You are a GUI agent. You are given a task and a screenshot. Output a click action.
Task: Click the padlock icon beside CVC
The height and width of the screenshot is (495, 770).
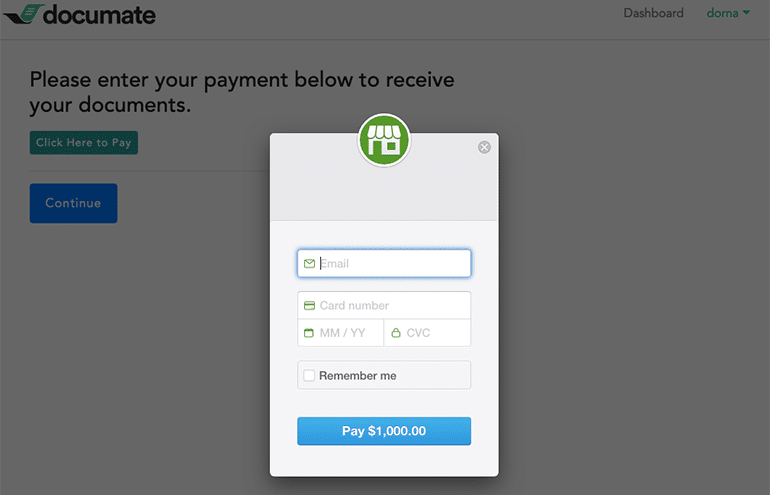[x=396, y=333]
